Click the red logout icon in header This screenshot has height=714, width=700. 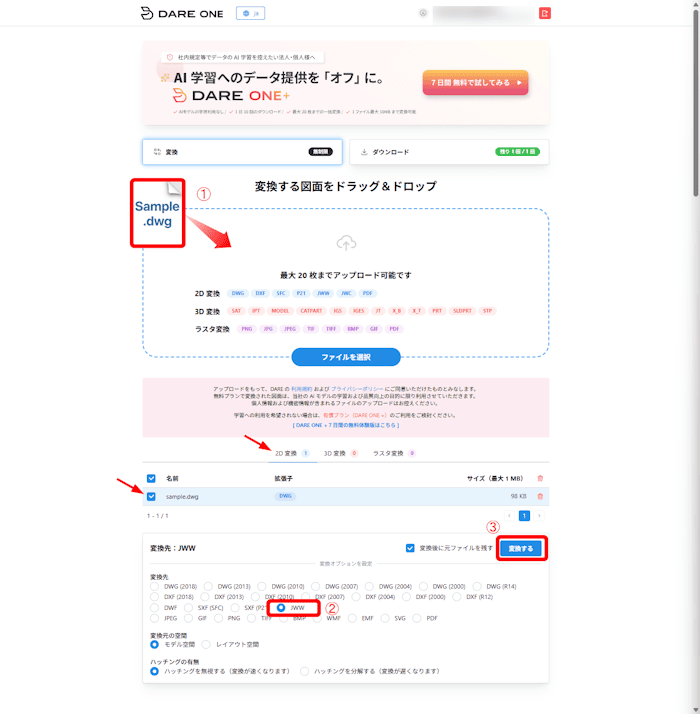click(x=545, y=13)
